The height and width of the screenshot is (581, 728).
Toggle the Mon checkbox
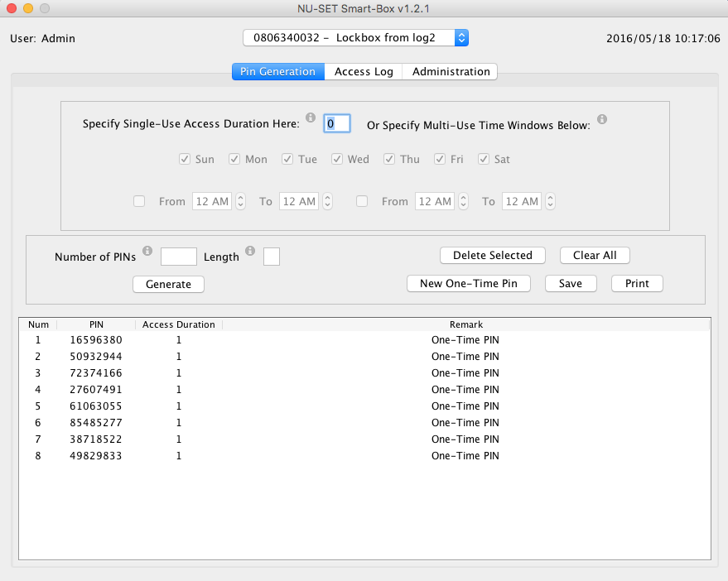(234, 159)
